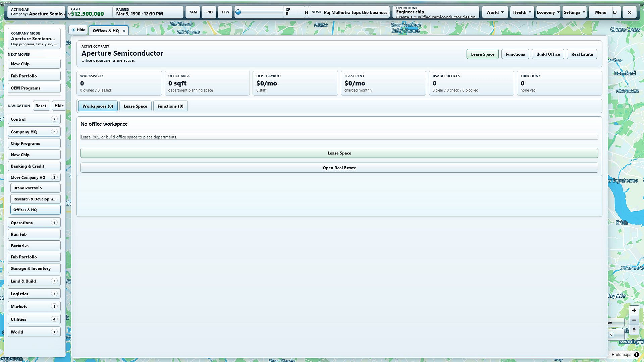This screenshot has height=362, width=644.
Task: Expand the Utilities navigation group
Action: pyautogui.click(x=34, y=319)
